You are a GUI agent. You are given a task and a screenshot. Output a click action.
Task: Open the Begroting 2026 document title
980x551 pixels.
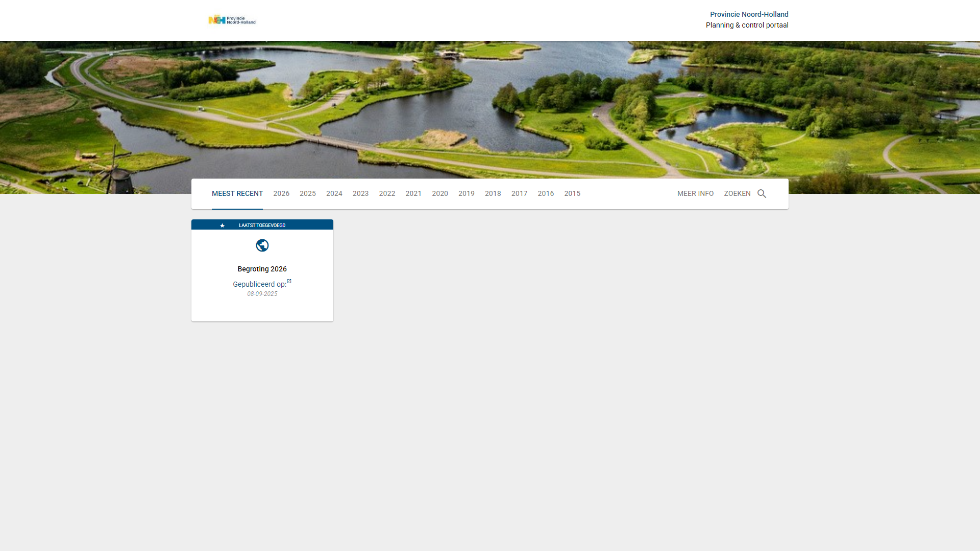(x=262, y=269)
